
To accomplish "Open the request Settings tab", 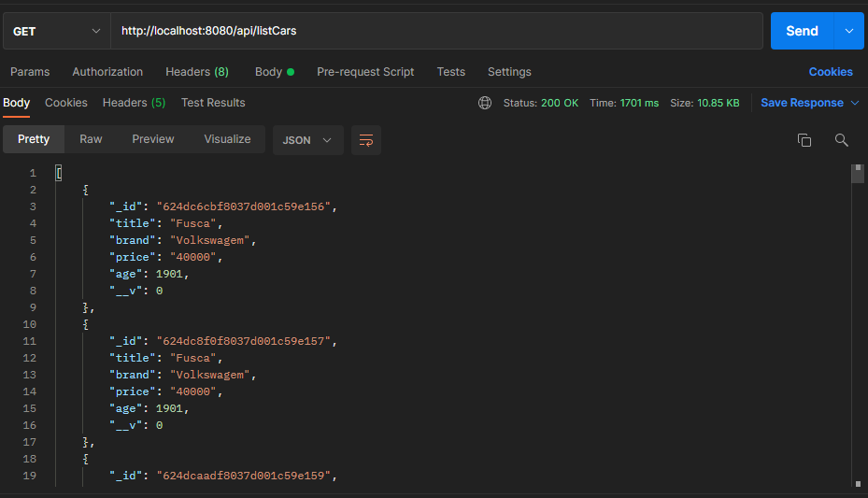I will click(509, 72).
